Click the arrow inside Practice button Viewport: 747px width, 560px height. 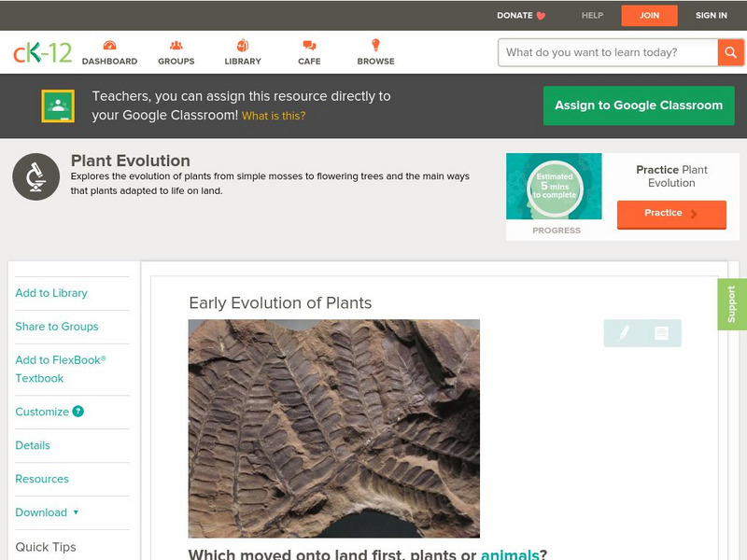point(694,214)
